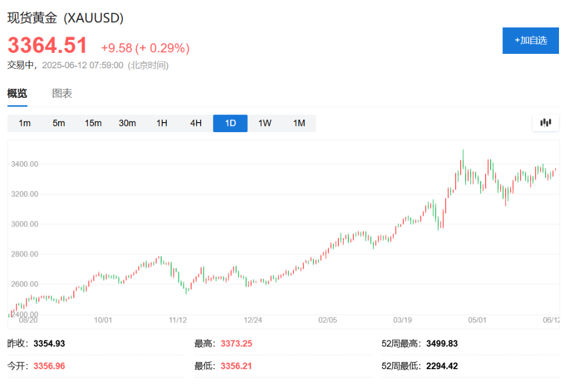The width and height of the screenshot is (569, 392).
Task: Select the 15m timeframe
Action: click(x=93, y=123)
